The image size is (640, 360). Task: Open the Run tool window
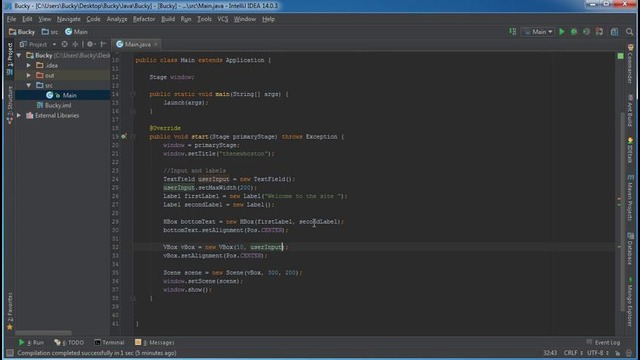coord(31,342)
